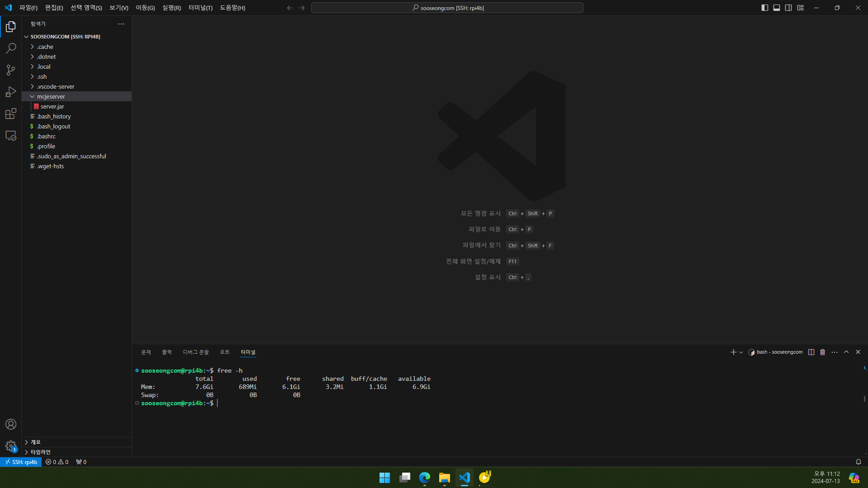This screenshot has width=868, height=488.
Task: Open the 이동(G) menu
Action: point(145,8)
